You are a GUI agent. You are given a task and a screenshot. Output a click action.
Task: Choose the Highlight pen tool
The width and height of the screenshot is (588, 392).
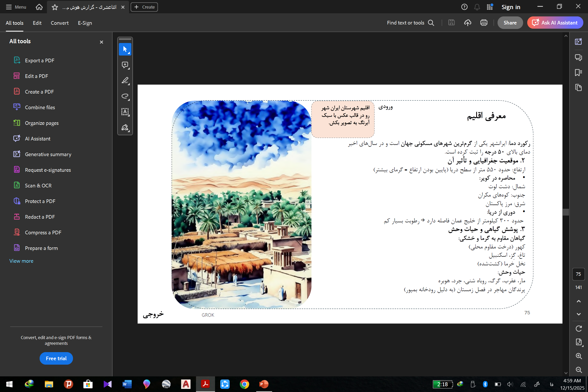point(125,81)
